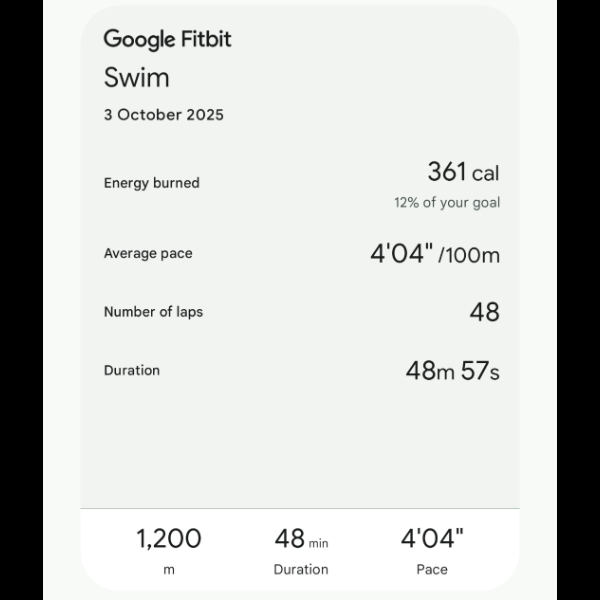Click the Duration row label
This screenshot has height=600, width=600.
coord(131,370)
